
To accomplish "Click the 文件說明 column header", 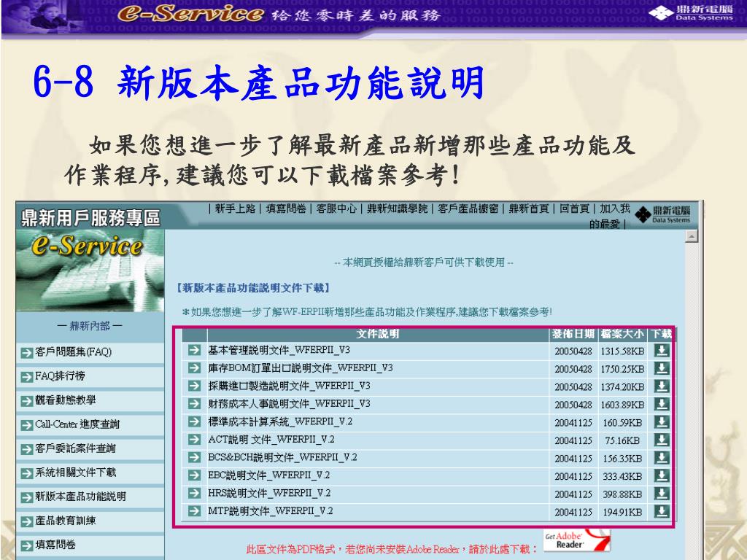I will (378, 334).
